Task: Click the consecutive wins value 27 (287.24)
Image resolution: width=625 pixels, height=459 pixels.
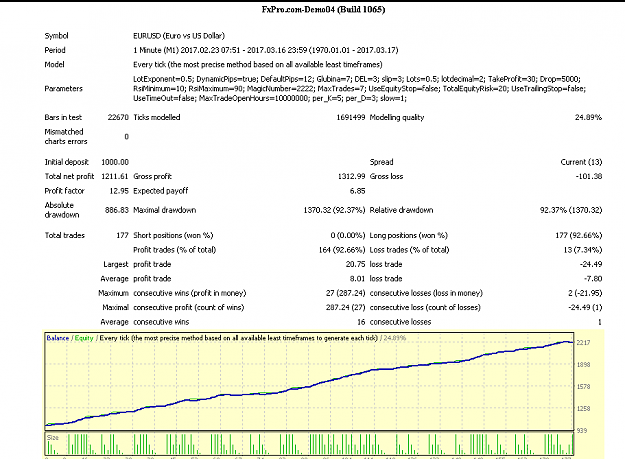Action: pyautogui.click(x=345, y=293)
